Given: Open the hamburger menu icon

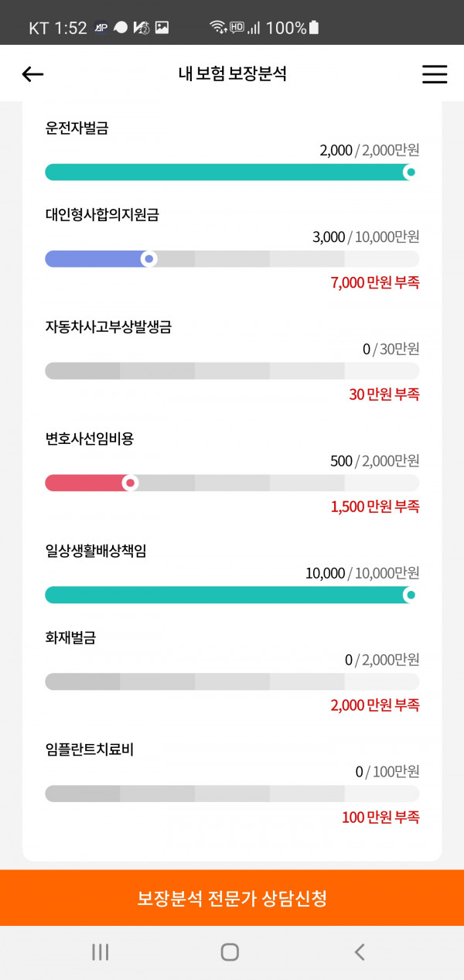Looking at the screenshot, I should 435,74.
